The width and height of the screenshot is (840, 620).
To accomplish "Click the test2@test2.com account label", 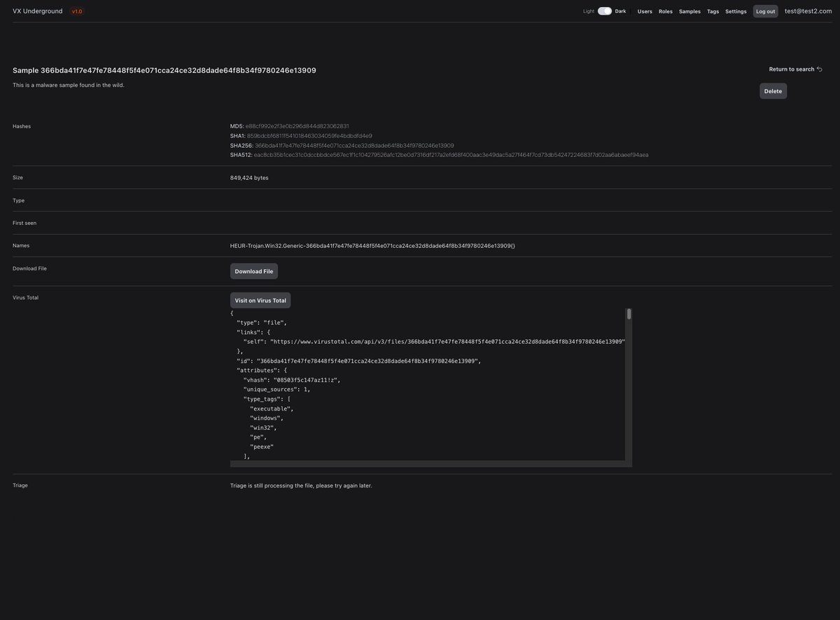I will [808, 11].
